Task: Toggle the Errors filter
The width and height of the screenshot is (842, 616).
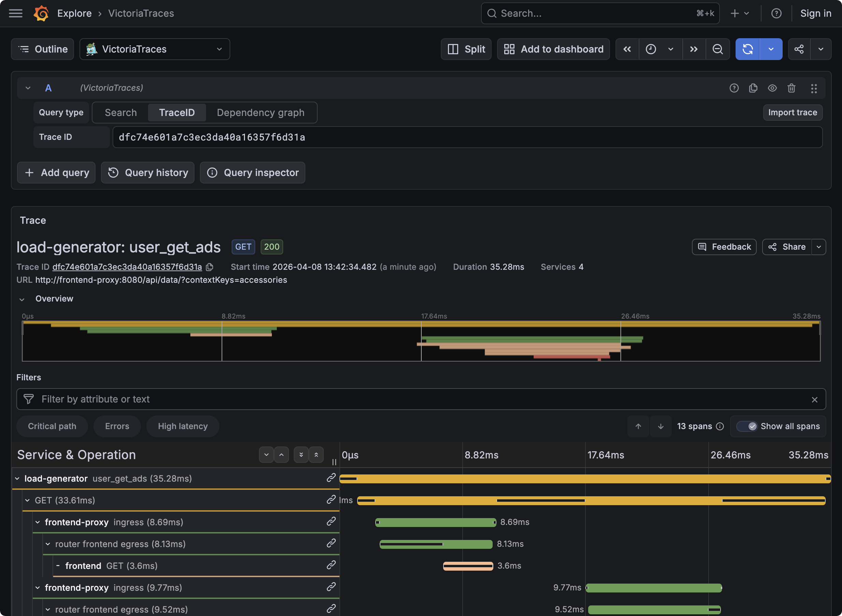Action: pos(117,426)
